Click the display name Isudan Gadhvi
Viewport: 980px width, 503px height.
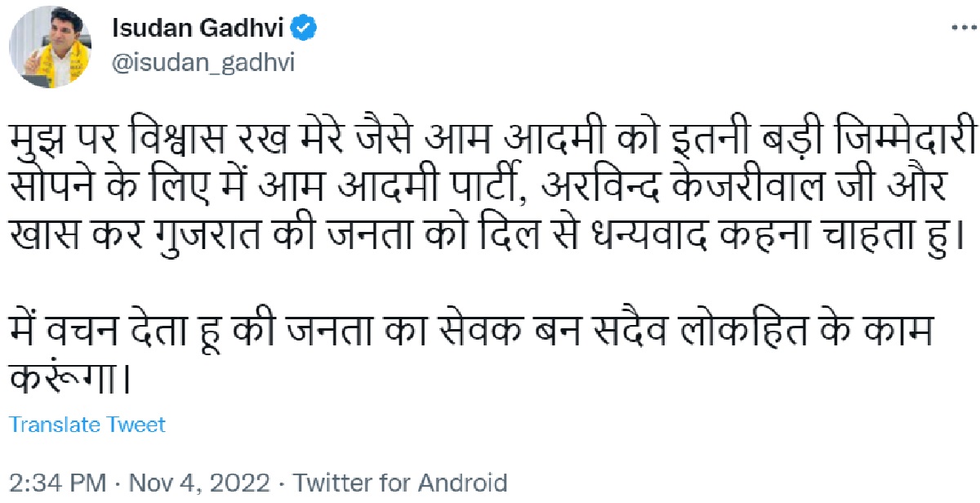tap(199, 30)
